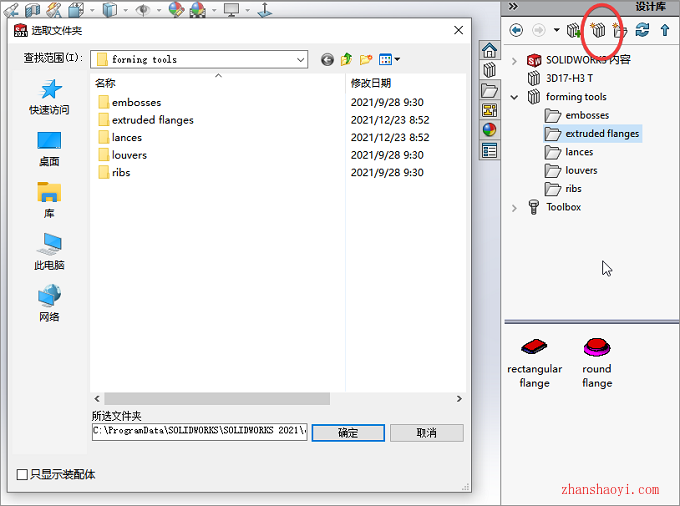Open the Display Style cube icon
This screenshot has width=680, height=506.
[x=110, y=10]
